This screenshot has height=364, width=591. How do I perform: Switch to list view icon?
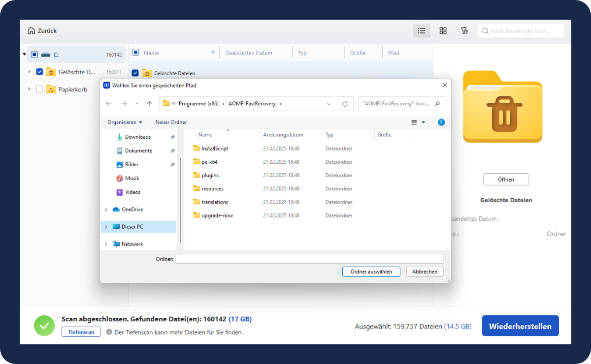click(421, 30)
